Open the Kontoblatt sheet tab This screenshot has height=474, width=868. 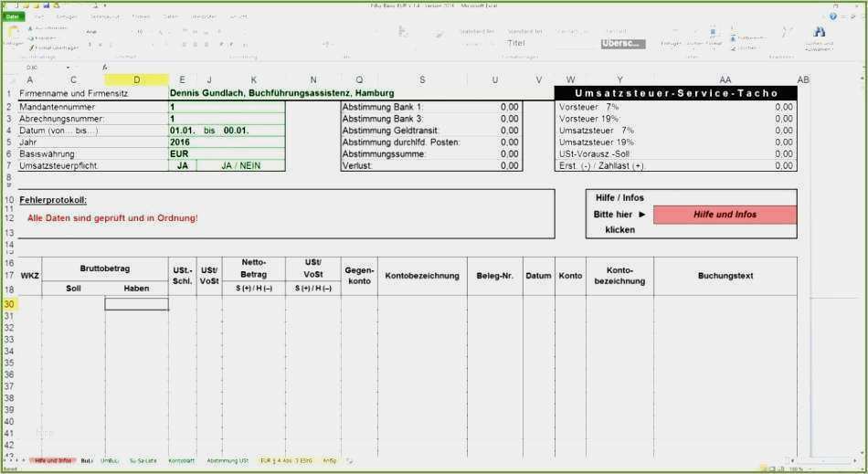[181, 460]
